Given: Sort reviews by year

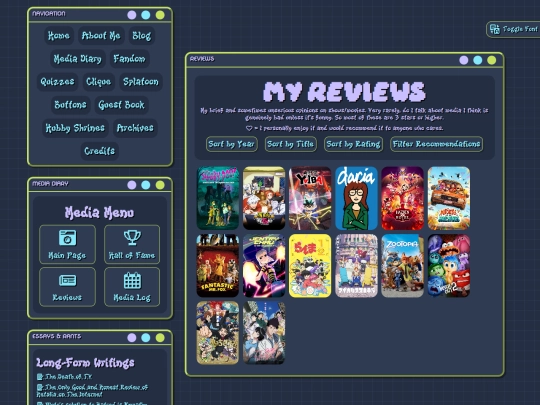Looking at the screenshot, I should coord(232,144).
